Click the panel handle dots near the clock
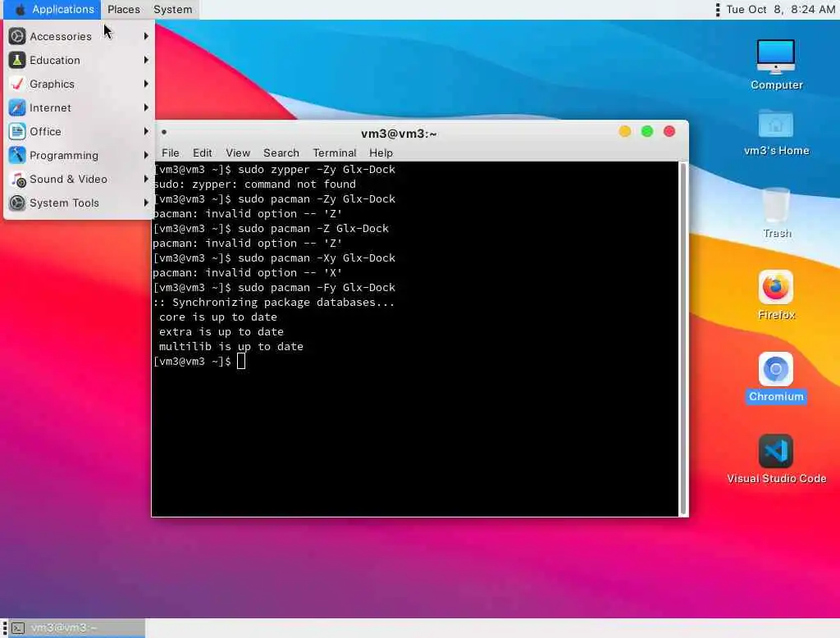The width and height of the screenshot is (840, 638). [718, 10]
